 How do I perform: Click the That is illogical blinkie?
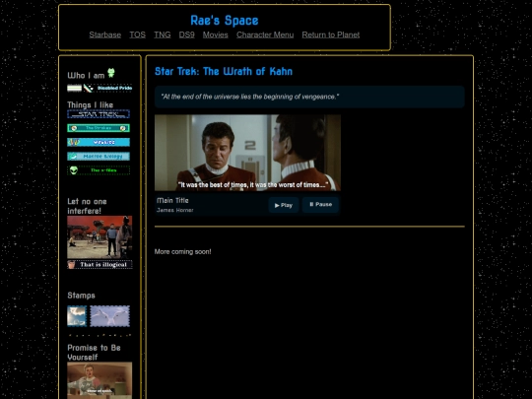point(100,265)
